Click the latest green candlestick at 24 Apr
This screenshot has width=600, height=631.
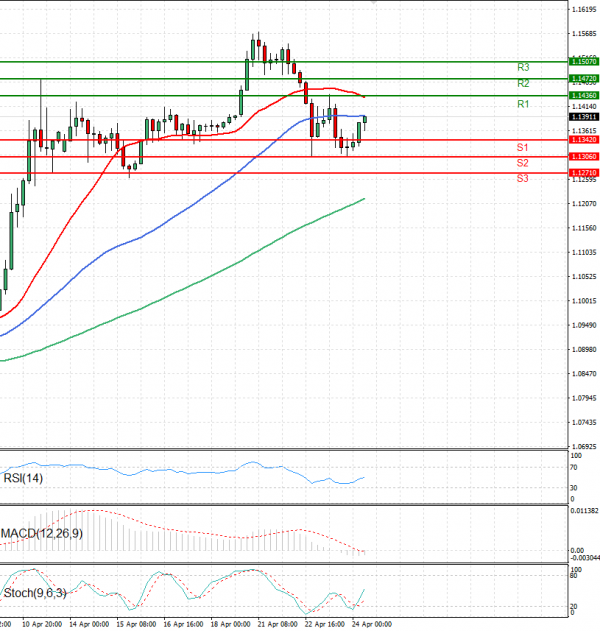[x=365, y=120]
